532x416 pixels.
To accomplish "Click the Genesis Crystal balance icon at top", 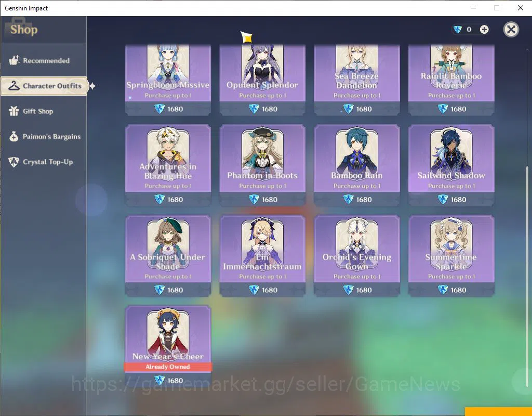I will coord(458,30).
